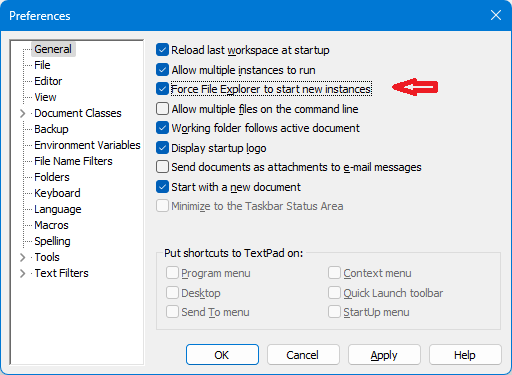Click the Cancel button
The height and width of the screenshot is (375, 512).
coord(303,355)
